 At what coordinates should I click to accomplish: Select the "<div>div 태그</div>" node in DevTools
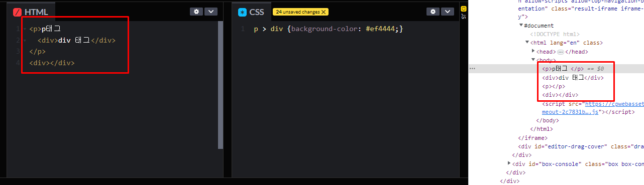click(x=573, y=77)
